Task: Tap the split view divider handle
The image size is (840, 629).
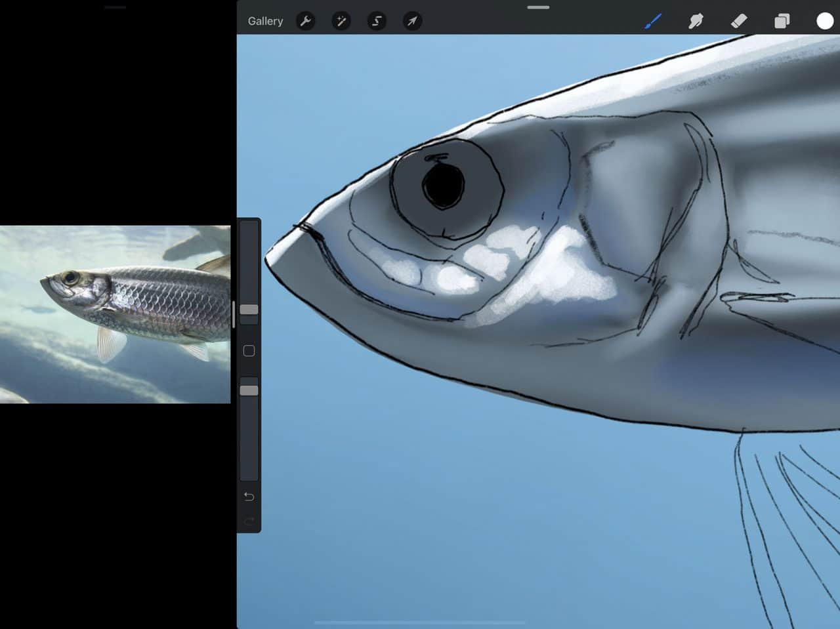Action: [x=233, y=315]
